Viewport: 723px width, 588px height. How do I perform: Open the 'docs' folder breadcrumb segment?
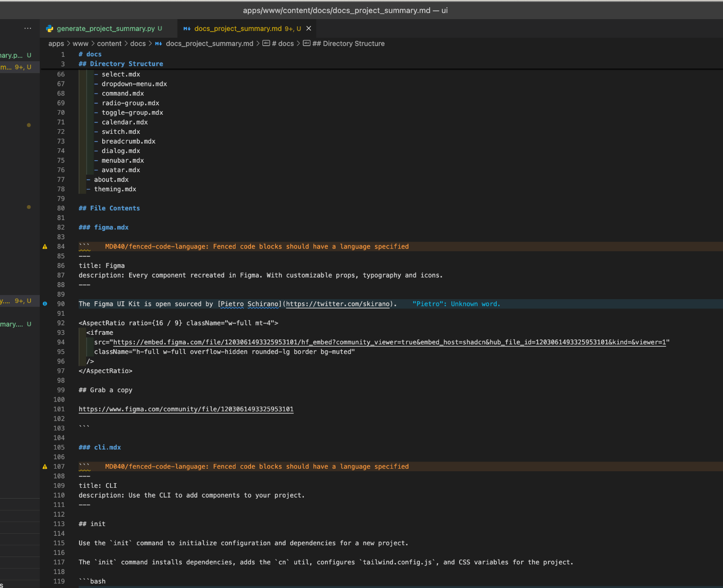[138, 44]
